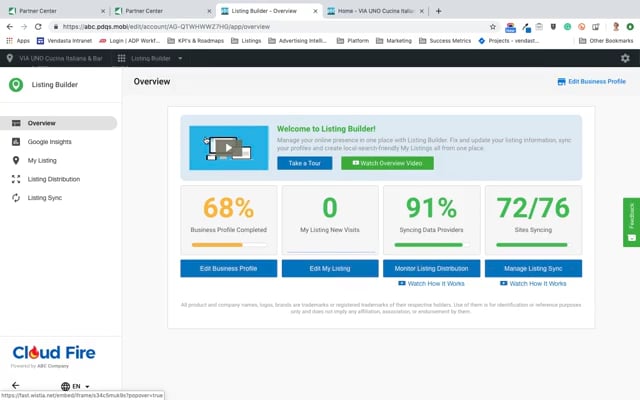The image size is (640, 400).
Task: Click VIA UNO Cucina Italiana & Bar name
Action: pos(61,58)
